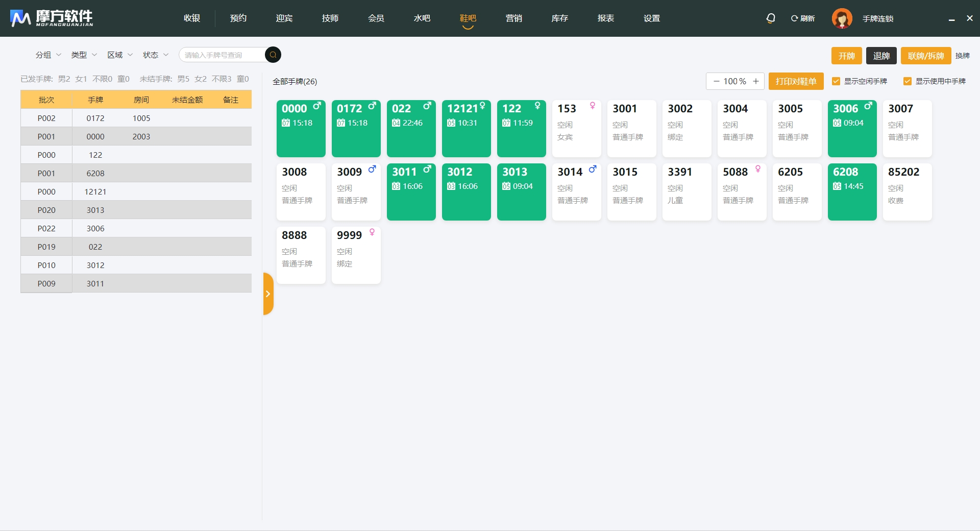The width and height of the screenshot is (980, 531).
Task: Toggle the 显示使用中手牌 checkbox
Action: pyautogui.click(x=908, y=81)
